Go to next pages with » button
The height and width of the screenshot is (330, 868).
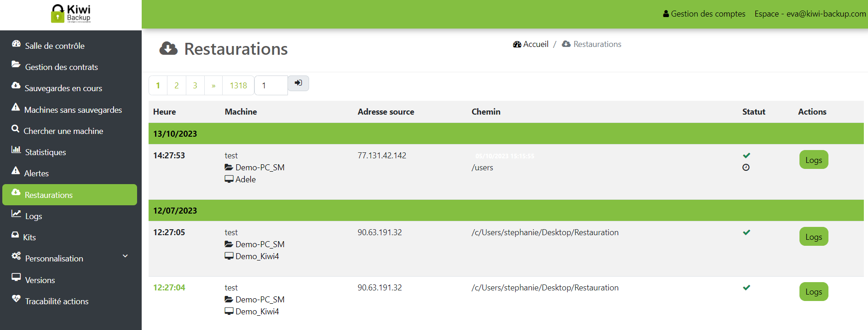click(x=213, y=85)
